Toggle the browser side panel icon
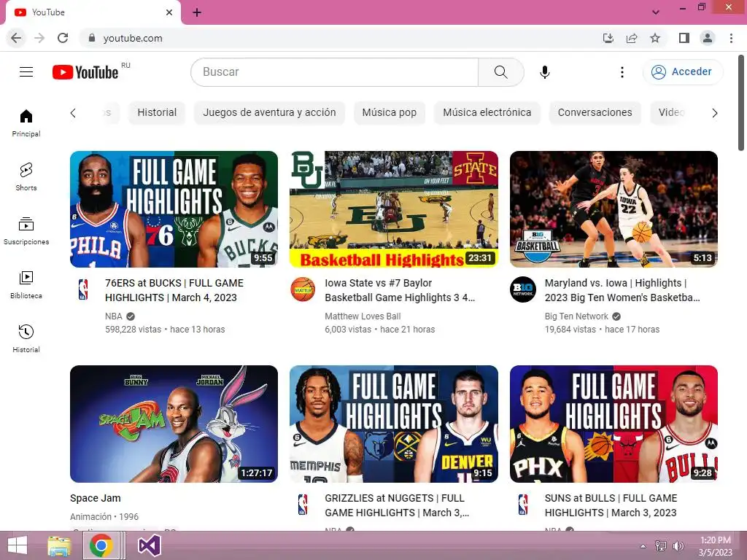Image resolution: width=747 pixels, height=560 pixels. pos(684,38)
